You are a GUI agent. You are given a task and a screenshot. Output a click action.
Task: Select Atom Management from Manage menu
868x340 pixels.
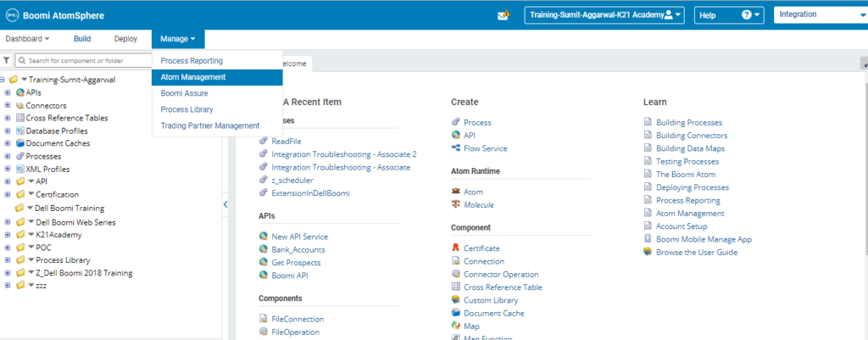tap(217, 77)
